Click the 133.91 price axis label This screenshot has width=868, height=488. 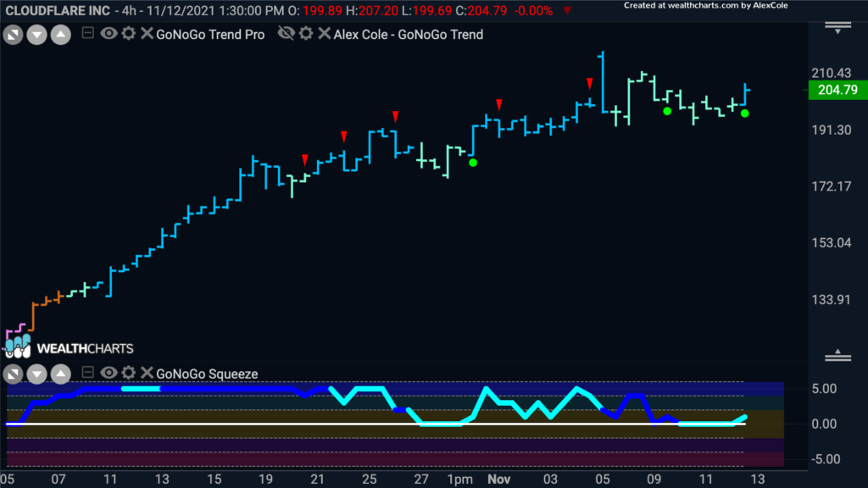(832, 300)
